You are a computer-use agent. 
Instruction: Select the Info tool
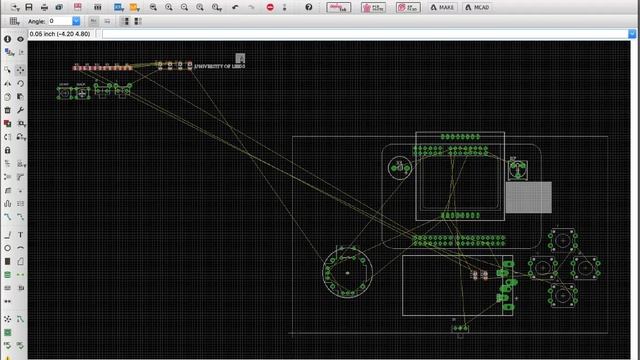(x=7, y=39)
